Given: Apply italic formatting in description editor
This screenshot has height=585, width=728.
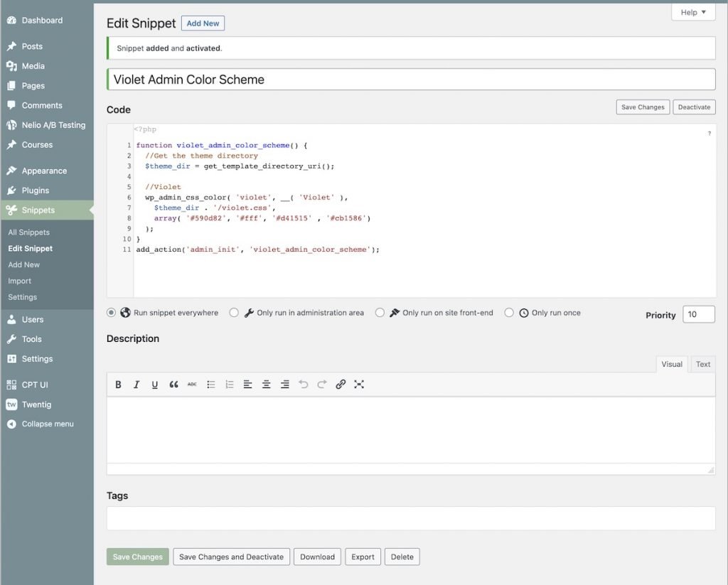Looking at the screenshot, I should click(136, 385).
